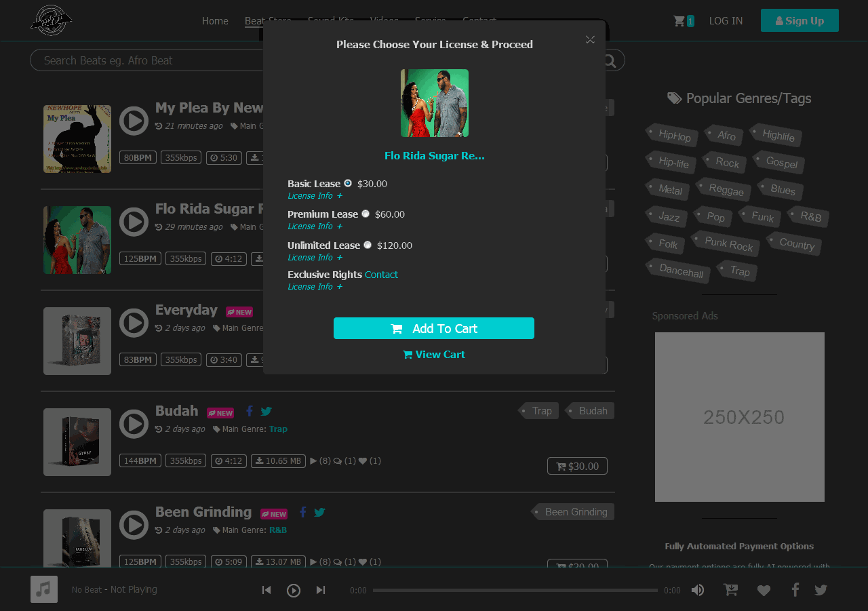The height and width of the screenshot is (611, 868).
Task: Skip to the next track in the player
Action: [x=320, y=590]
